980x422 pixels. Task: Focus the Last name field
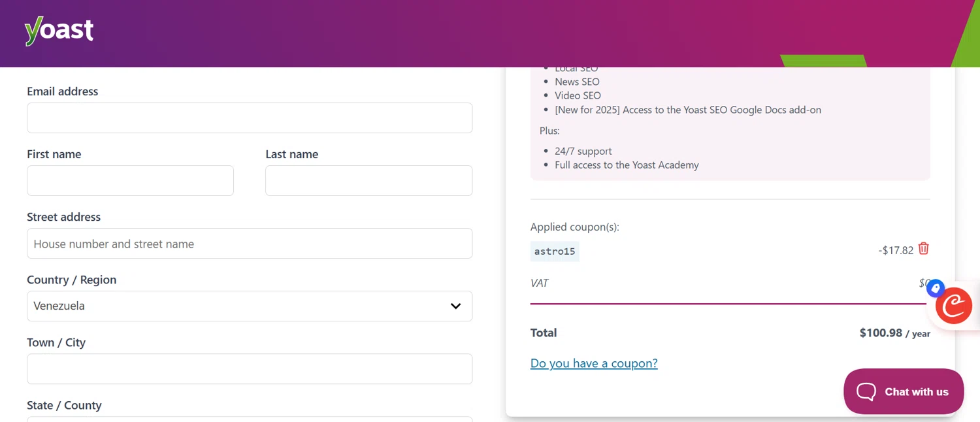(368, 180)
